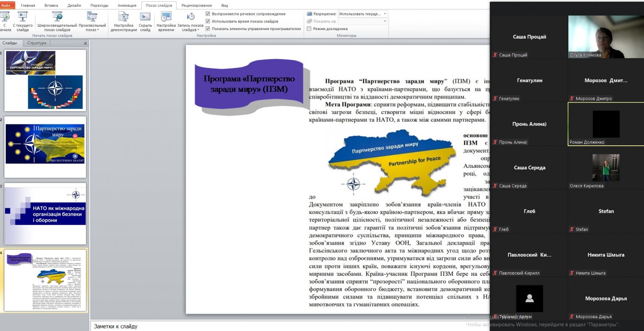Screen dimensions: 644x331
Task: Switch to the Дизайн ribbon tab
Action: 74,6
